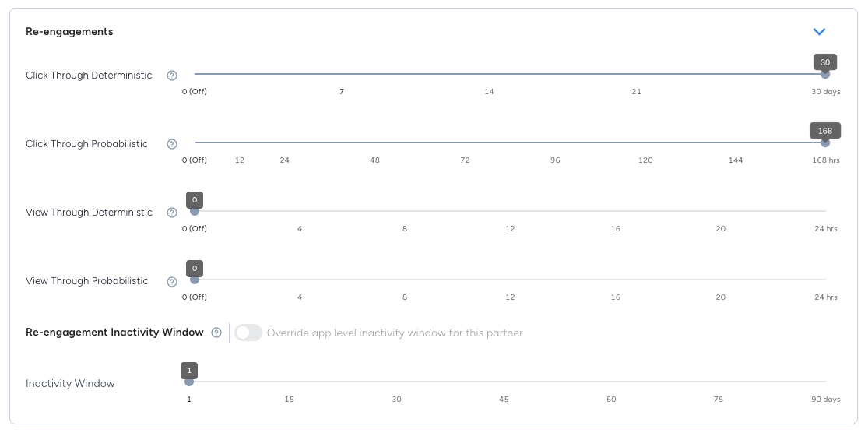868x433 pixels.
Task: Set Inactivity Window to 45 days
Action: (504, 382)
